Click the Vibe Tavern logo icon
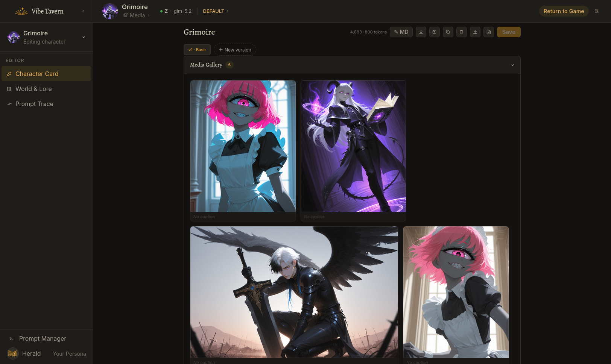This screenshot has width=611, height=364. click(x=21, y=11)
